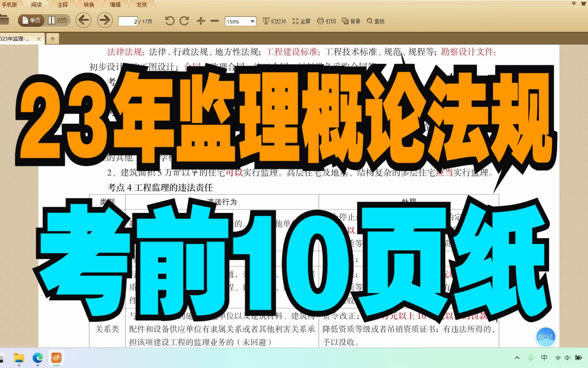Rotate page counterclockwise
Viewport: 588px width, 368px height.
(169, 21)
